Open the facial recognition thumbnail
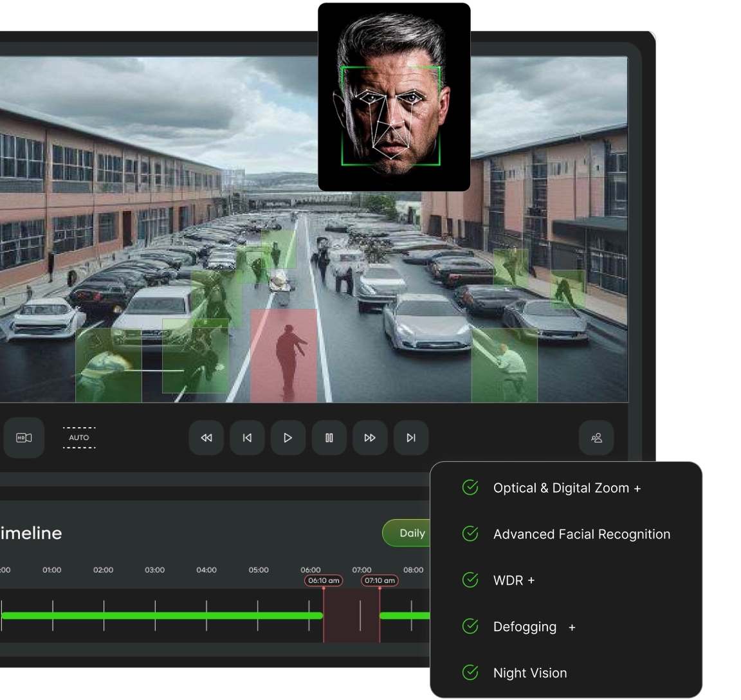The image size is (741, 700). click(x=394, y=97)
